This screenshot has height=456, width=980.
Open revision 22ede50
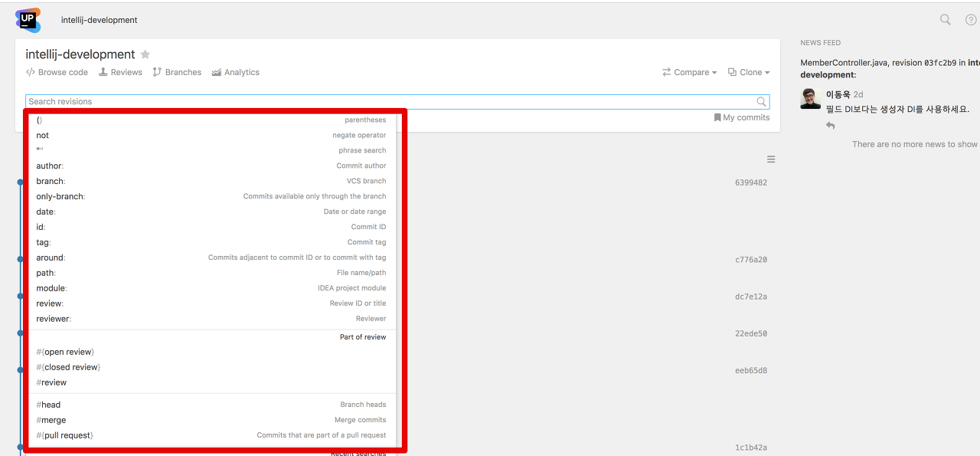coord(751,334)
